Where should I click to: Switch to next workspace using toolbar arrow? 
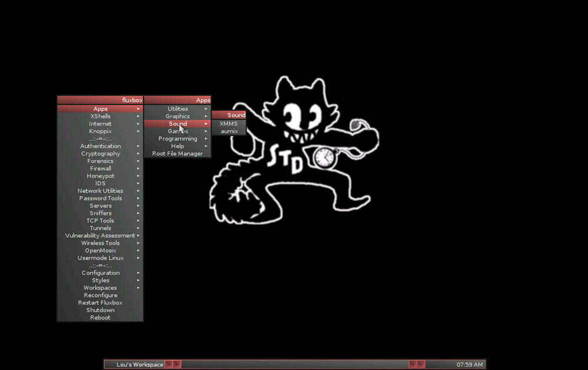pos(177,364)
